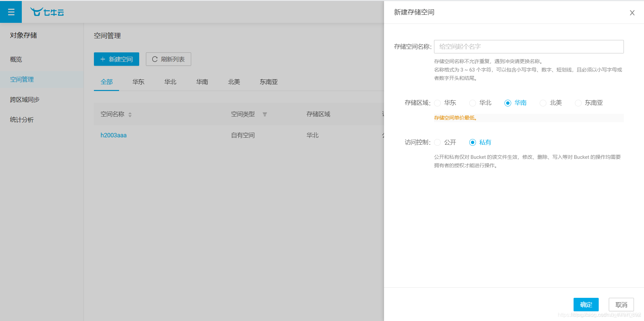Switch to the 华南 region tab

coord(202,82)
